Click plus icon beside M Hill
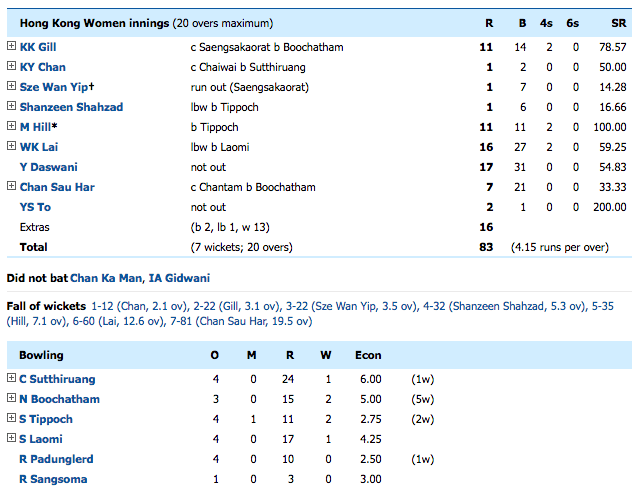 11,126
